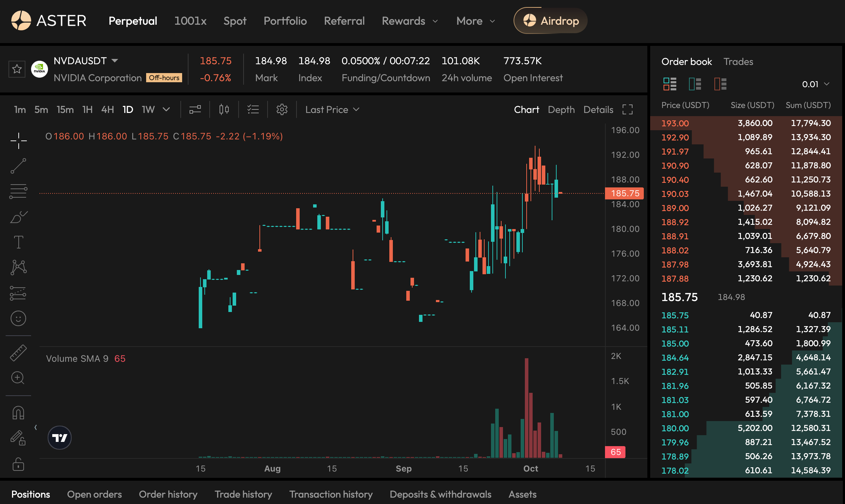Toggle lock all drawing tools
845x504 pixels.
pos(18,464)
